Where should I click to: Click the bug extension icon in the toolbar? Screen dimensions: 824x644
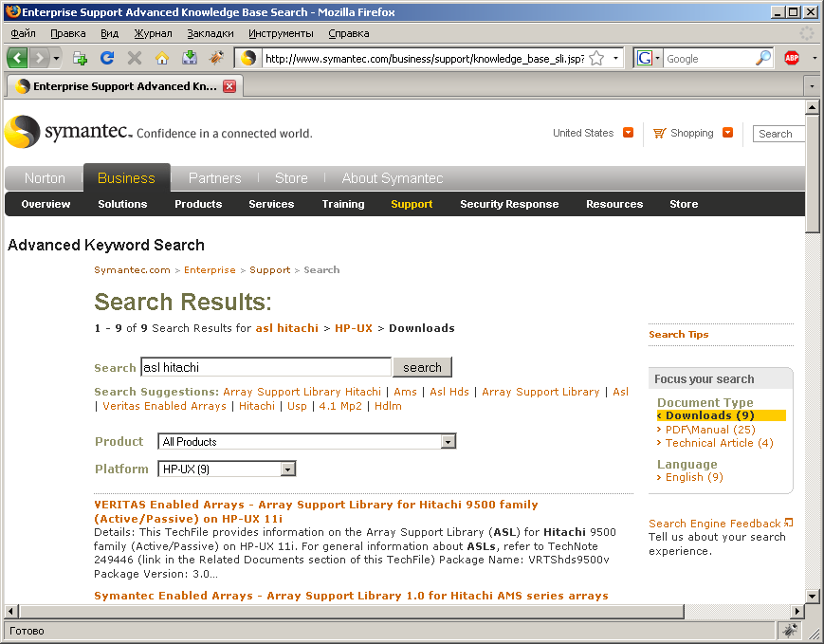point(216,58)
